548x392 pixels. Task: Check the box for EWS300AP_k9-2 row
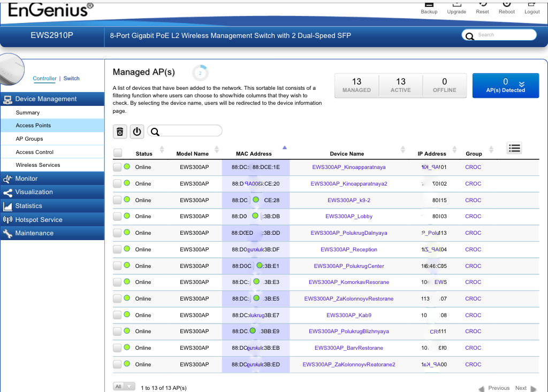coord(117,200)
